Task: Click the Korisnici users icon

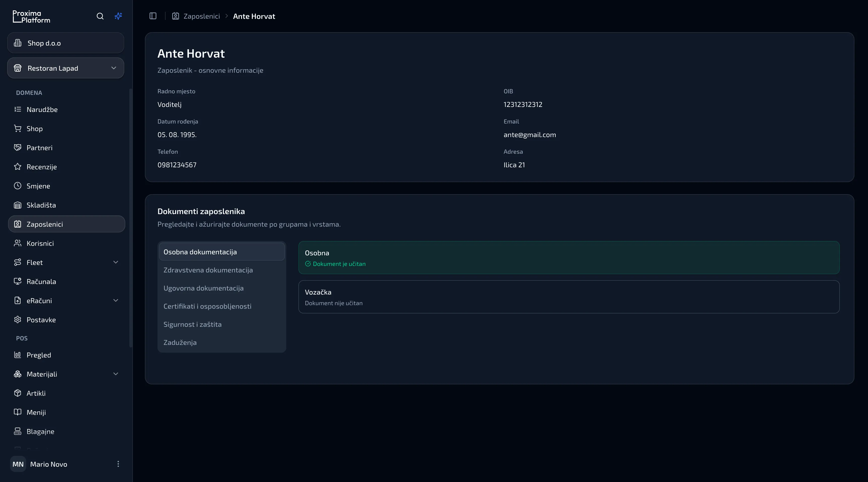Action: [18, 243]
